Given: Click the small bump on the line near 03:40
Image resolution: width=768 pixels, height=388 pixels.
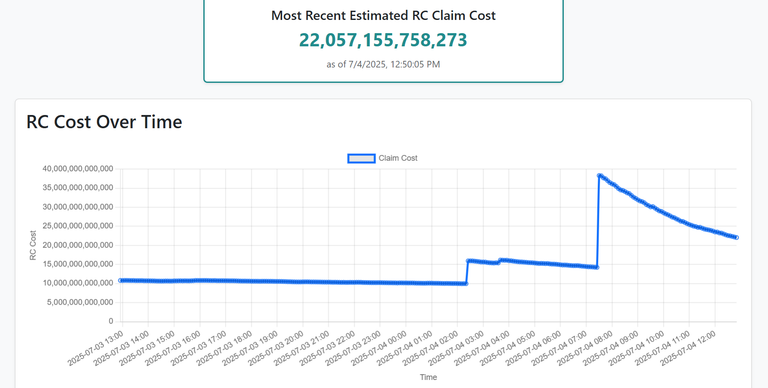Looking at the screenshot, I should click(500, 260).
